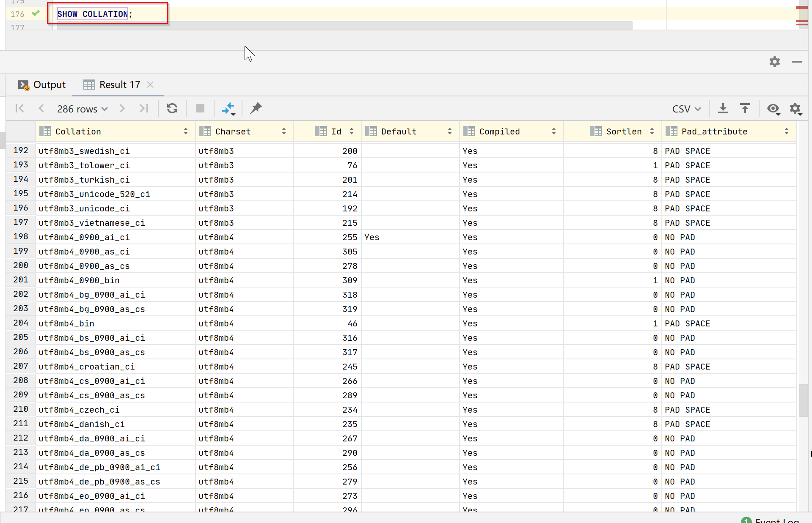Go to previous page of results

[41, 109]
